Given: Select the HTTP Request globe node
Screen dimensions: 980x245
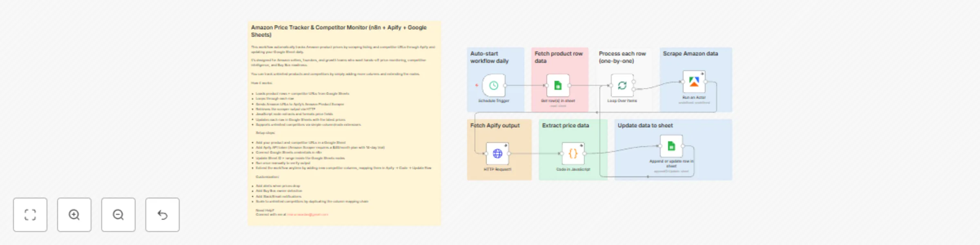Looking at the screenshot, I should 497,154.
